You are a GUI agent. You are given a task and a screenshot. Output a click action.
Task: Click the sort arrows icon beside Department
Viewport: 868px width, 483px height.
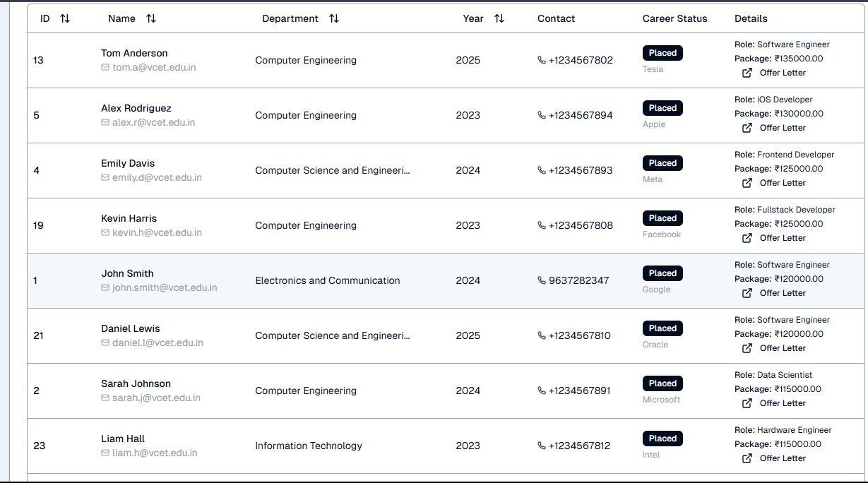pyautogui.click(x=334, y=19)
